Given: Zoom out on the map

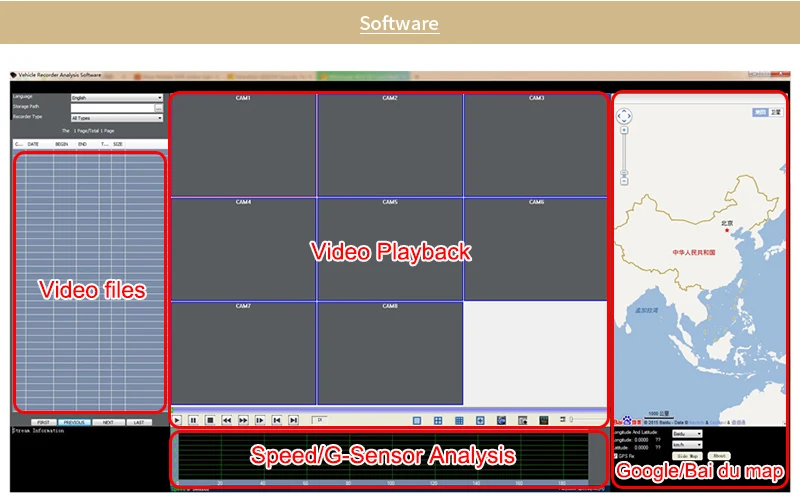Looking at the screenshot, I should coord(624,182).
